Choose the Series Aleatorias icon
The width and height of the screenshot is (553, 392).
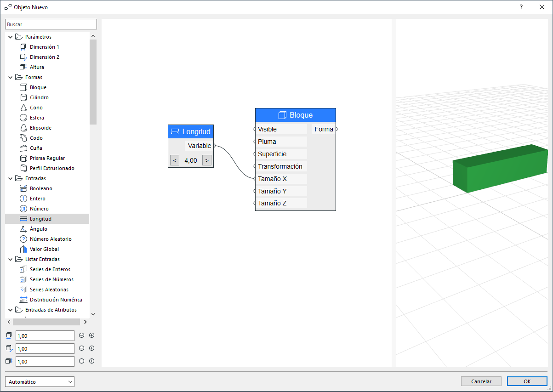point(24,290)
